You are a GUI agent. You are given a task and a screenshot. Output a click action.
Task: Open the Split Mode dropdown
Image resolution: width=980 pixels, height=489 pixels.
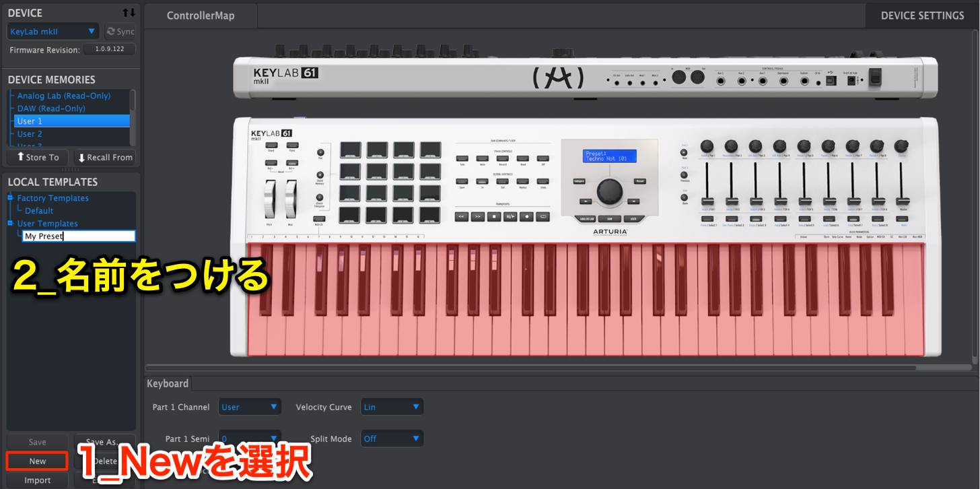tap(392, 438)
